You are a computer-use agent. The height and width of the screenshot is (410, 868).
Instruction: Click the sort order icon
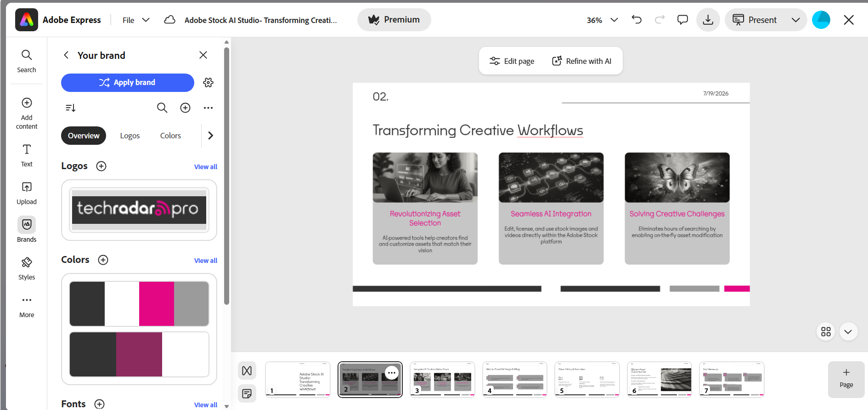[70, 108]
